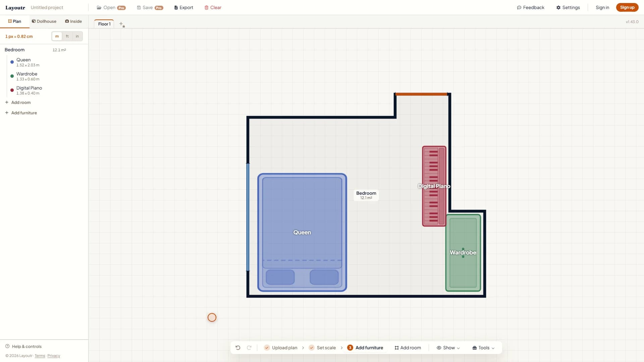The image size is (644, 362).
Task: Click Upload plan step
Action: tap(281, 348)
